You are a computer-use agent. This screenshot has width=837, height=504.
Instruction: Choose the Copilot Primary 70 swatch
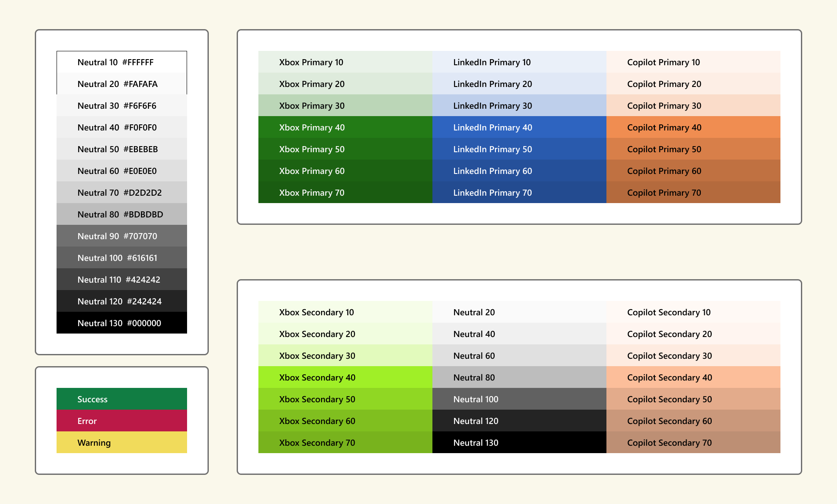coord(693,193)
